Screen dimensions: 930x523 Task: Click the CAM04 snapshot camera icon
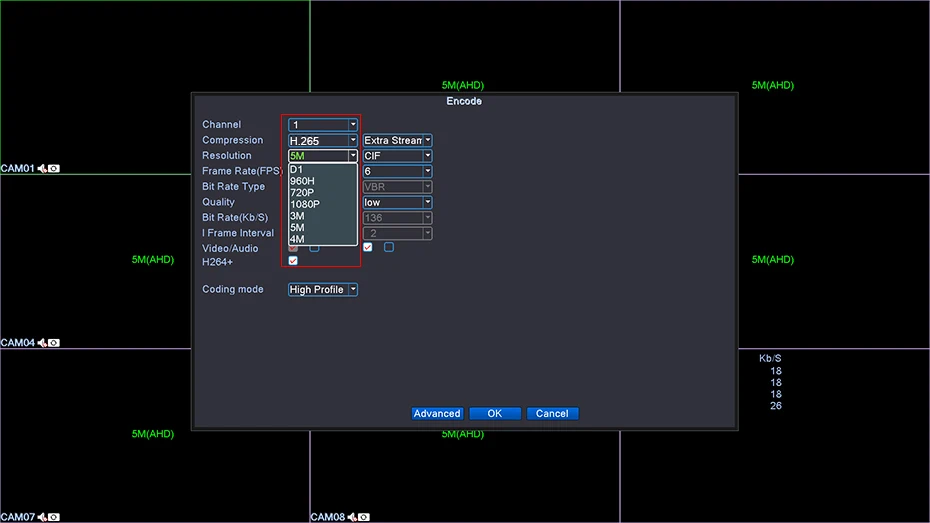(x=53, y=343)
